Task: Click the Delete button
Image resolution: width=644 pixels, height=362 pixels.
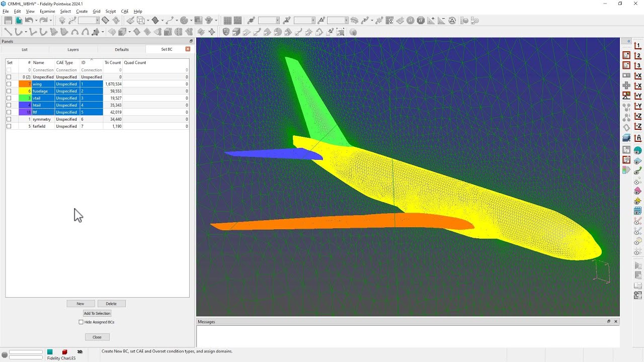Action: click(x=111, y=304)
